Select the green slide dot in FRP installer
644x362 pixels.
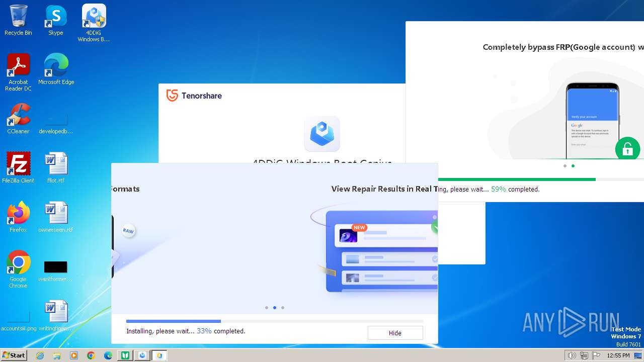[573, 166]
